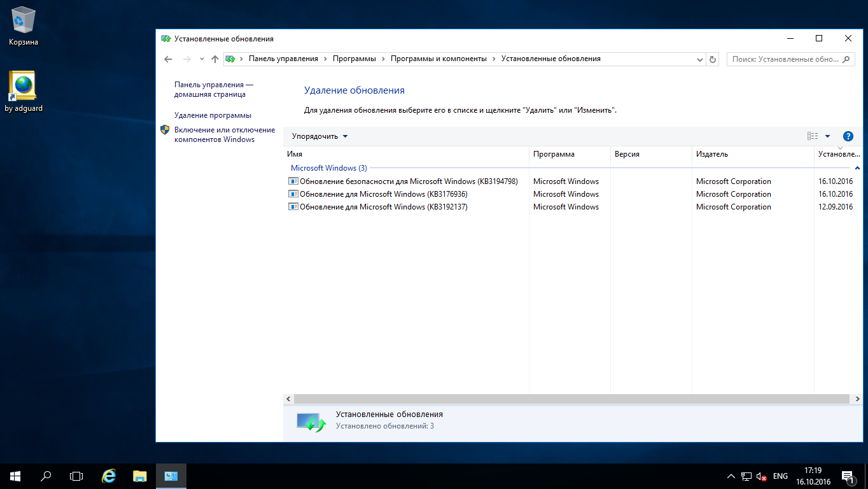Sort by the Имя column header
The height and width of the screenshot is (489, 868).
point(406,154)
